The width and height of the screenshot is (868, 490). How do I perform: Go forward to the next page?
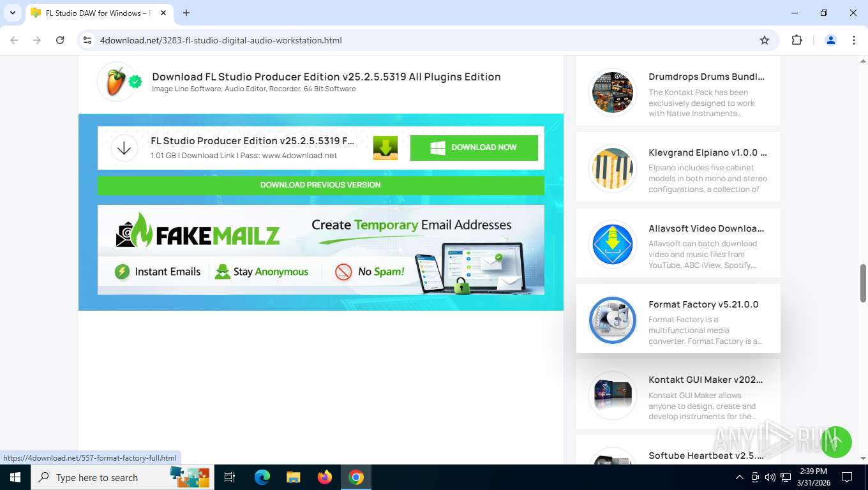(37, 40)
